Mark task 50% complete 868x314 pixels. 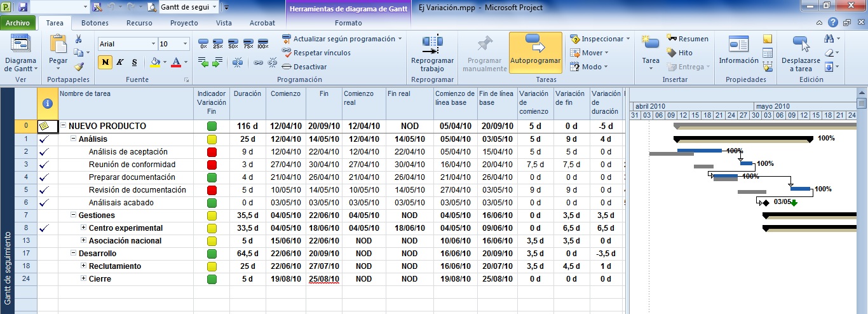(x=233, y=44)
